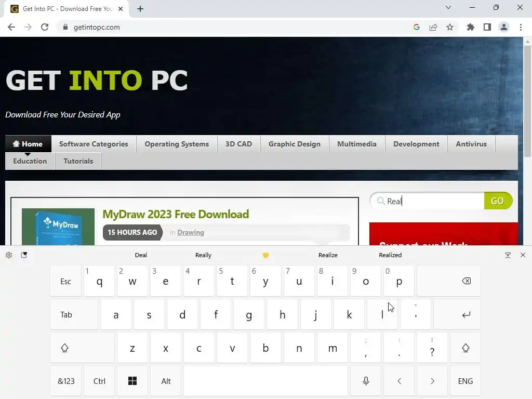This screenshot has height=399, width=532.
Task: Tap the Ctrl key
Action: [99, 381]
